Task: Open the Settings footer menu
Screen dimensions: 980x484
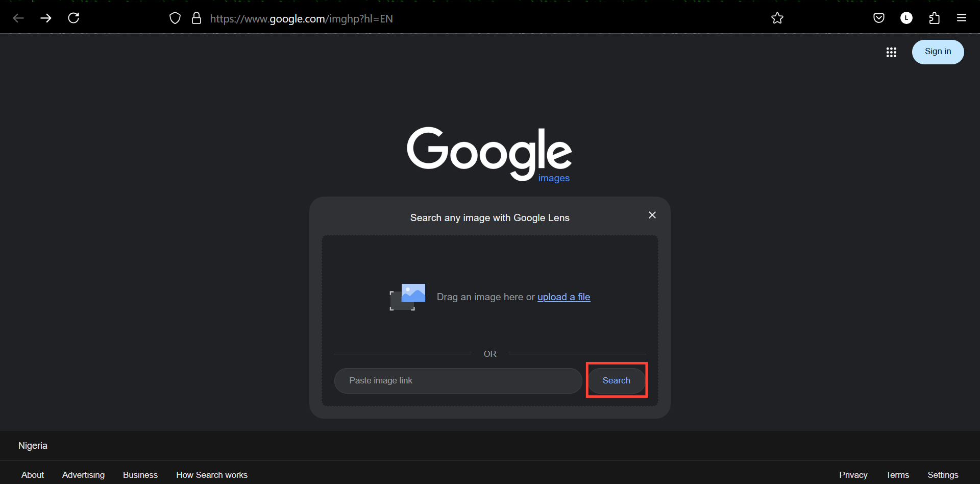Action: click(x=942, y=475)
